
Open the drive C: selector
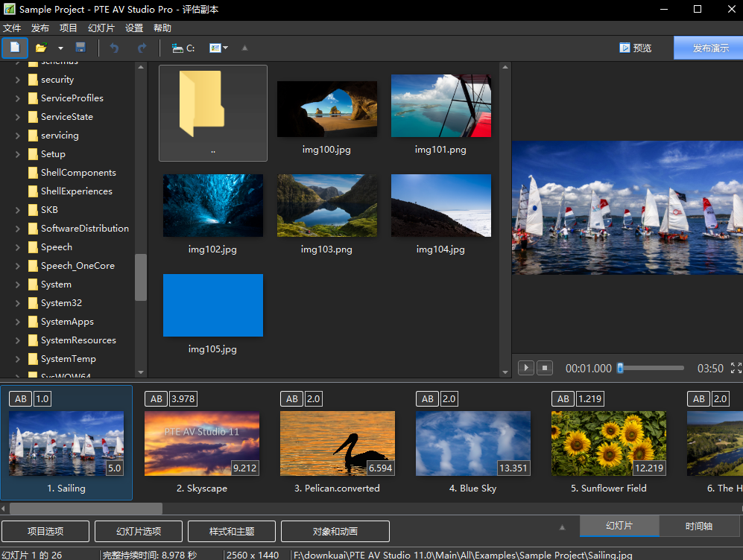[183, 48]
